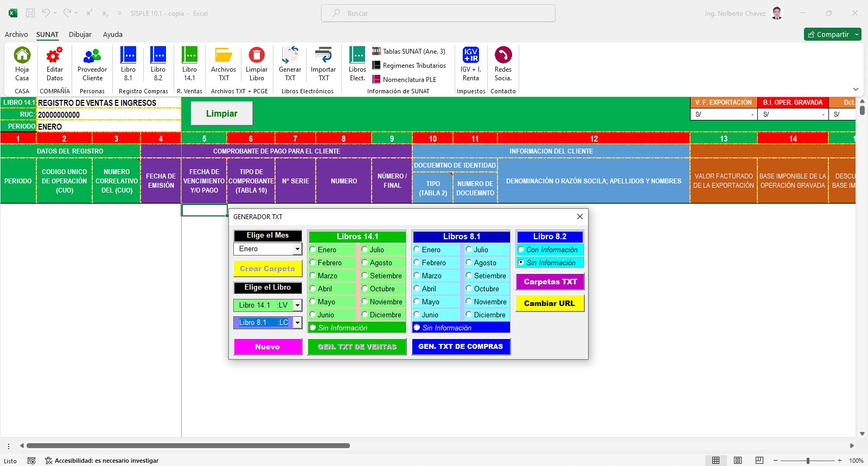Open the Archivo menu
This screenshot has height=466, width=868.
(16, 34)
